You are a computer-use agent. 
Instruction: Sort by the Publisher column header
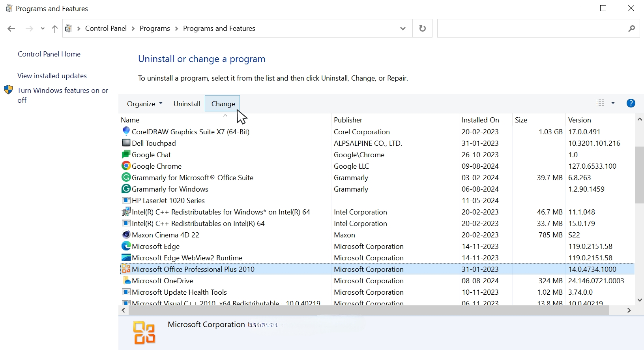(395, 120)
